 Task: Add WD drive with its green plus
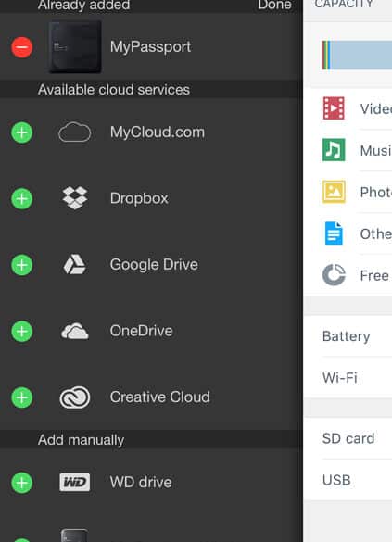click(x=22, y=483)
